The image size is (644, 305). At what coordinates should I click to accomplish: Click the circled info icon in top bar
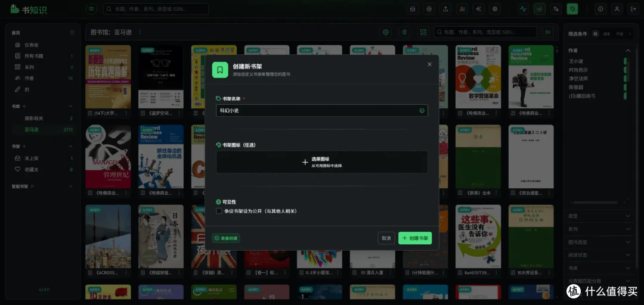point(600,8)
